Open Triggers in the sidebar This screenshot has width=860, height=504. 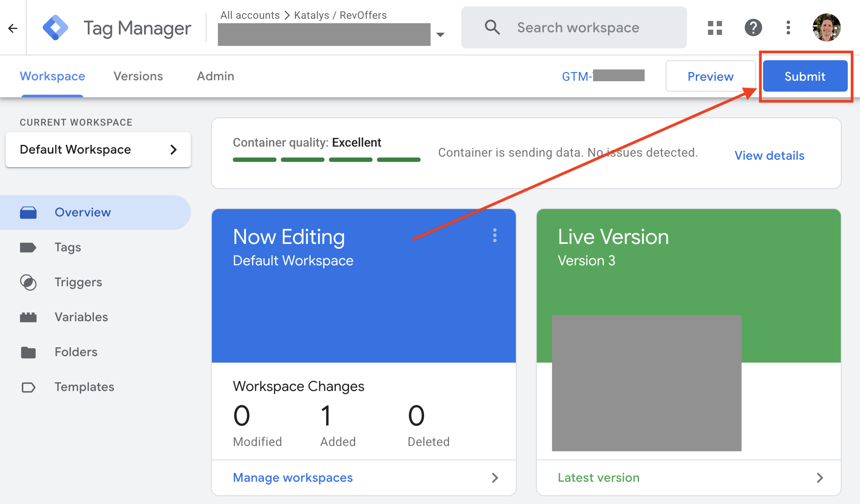[78, 282]
